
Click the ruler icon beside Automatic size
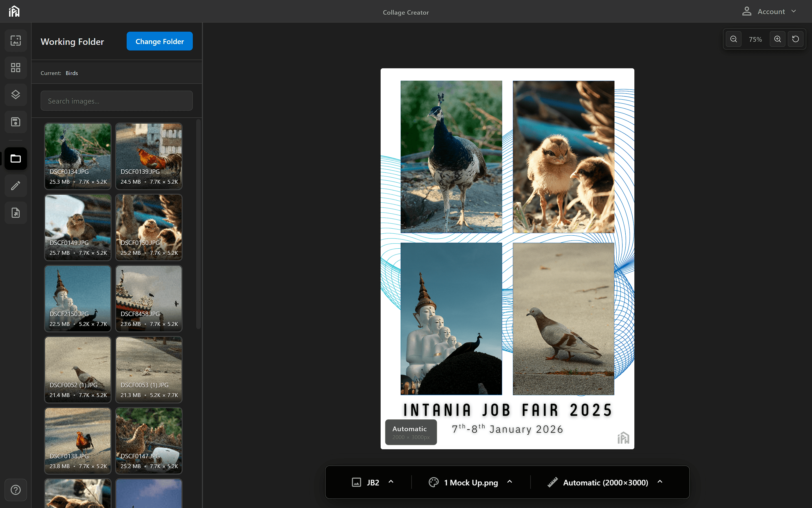[553, 483]
